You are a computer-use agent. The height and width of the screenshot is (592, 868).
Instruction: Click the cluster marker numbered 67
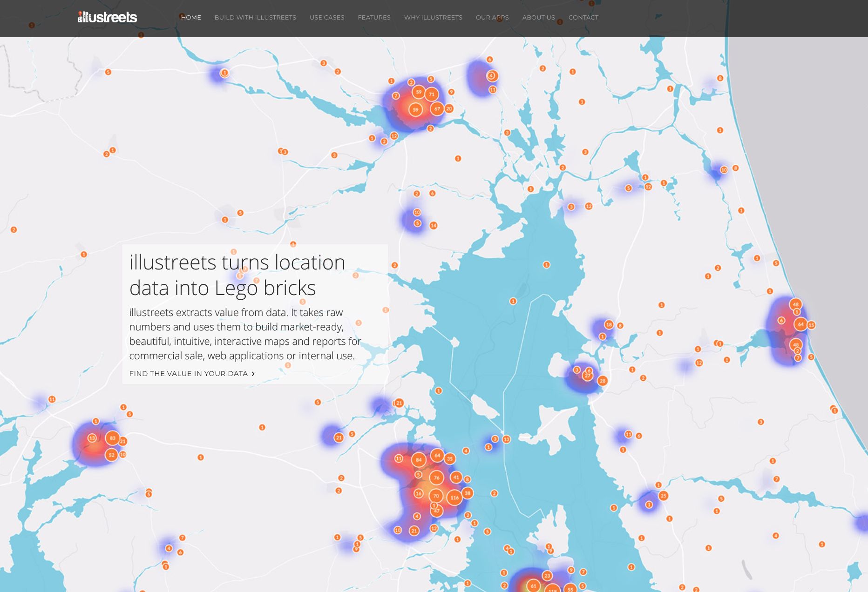(437, 109)
